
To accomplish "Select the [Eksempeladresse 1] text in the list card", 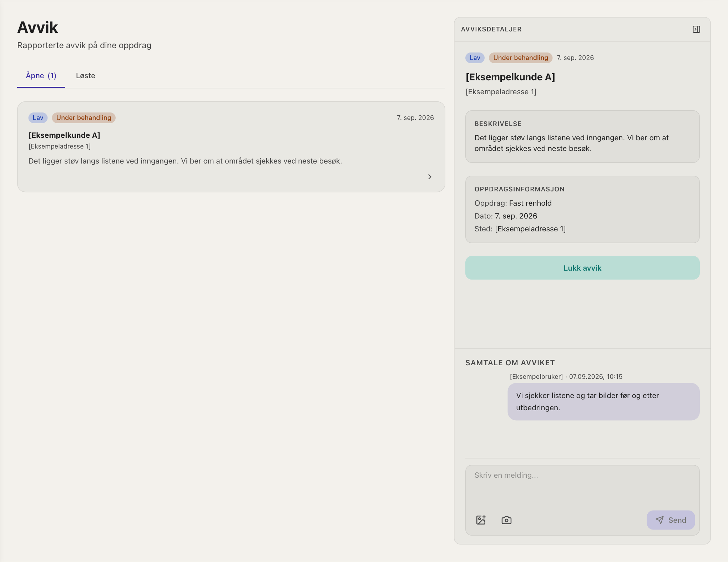I will (60, 146).
